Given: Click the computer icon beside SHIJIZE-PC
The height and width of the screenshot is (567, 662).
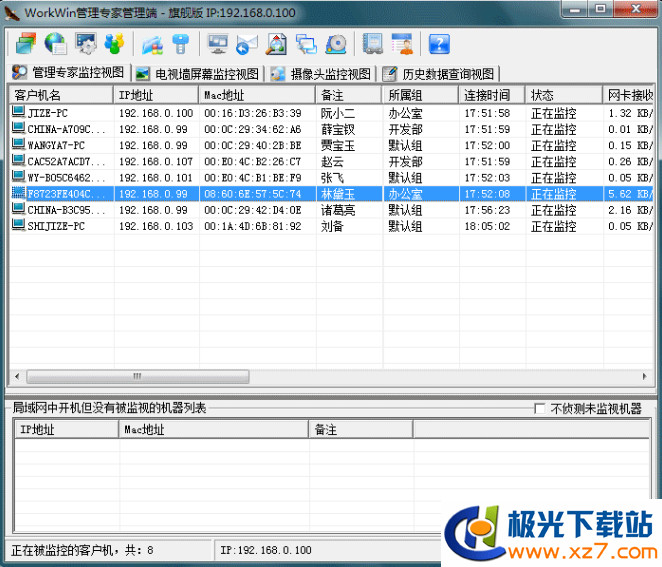Looking at the screenshot, I should point(18,225).
